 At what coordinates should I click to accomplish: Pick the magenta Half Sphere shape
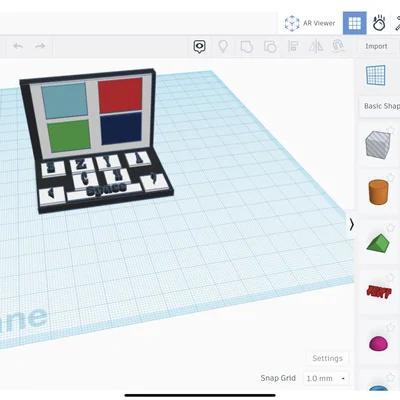click(x=378, y=343)
